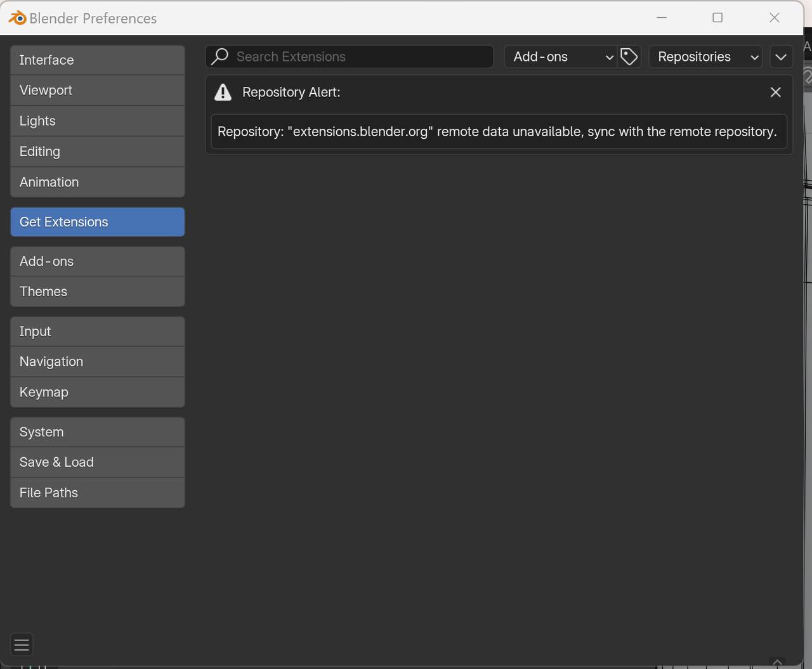
Task: Open the Animation preferences
Action: (x=97, y=182)
